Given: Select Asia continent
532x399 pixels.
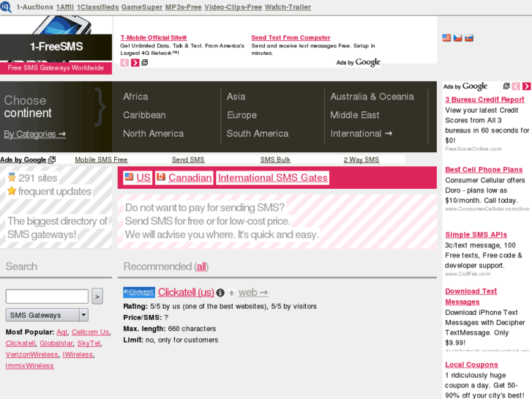Looking at the screenshot, I should click(x=236, y=97).
